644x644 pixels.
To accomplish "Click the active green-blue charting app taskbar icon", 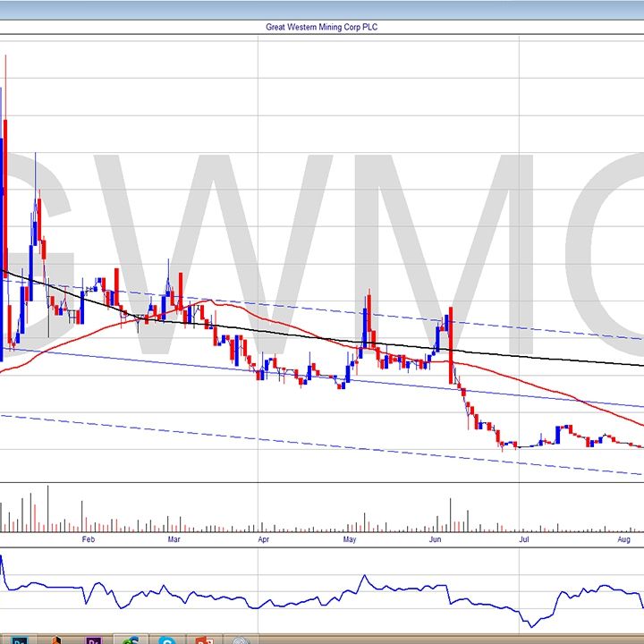I will pos(131,640).
